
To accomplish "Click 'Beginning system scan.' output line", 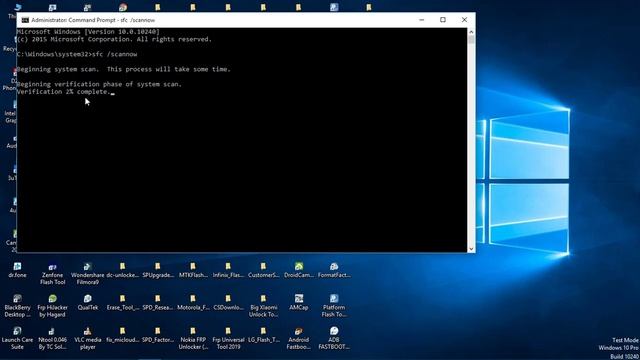I will click(124, 69).
